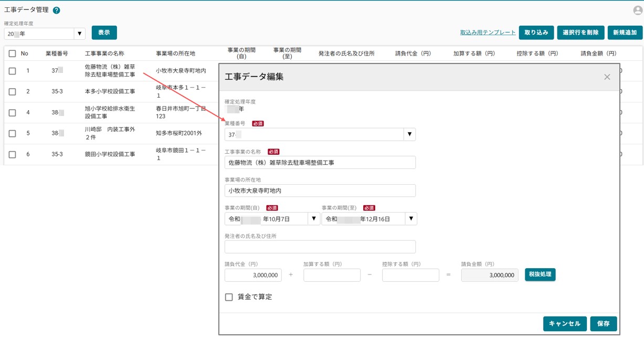Click the 事業場の所在地 column header
Viewport: 644px width, 339px height.
(175, 54)
